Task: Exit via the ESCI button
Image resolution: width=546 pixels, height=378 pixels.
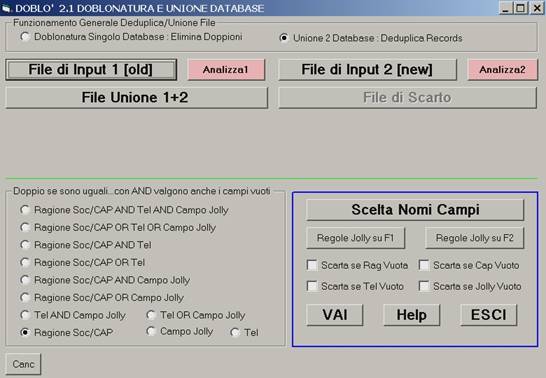Action: point(489,315)
